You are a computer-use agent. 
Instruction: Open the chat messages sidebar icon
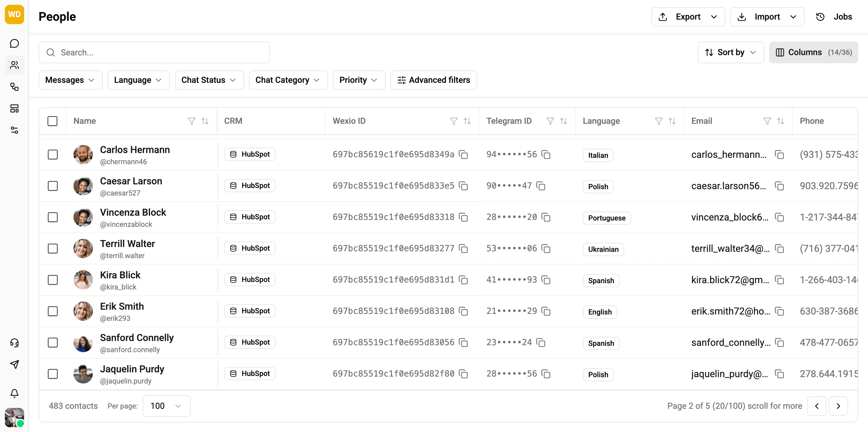click(x=14, y=43)
